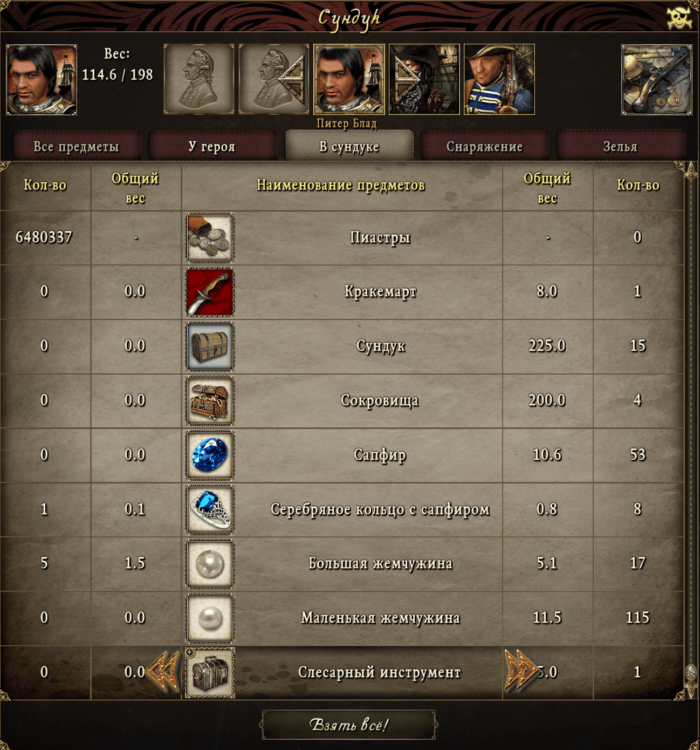This screenshot has height=750, width=700.
Task: Select the Сундук item row name
Action: (380, 346)
